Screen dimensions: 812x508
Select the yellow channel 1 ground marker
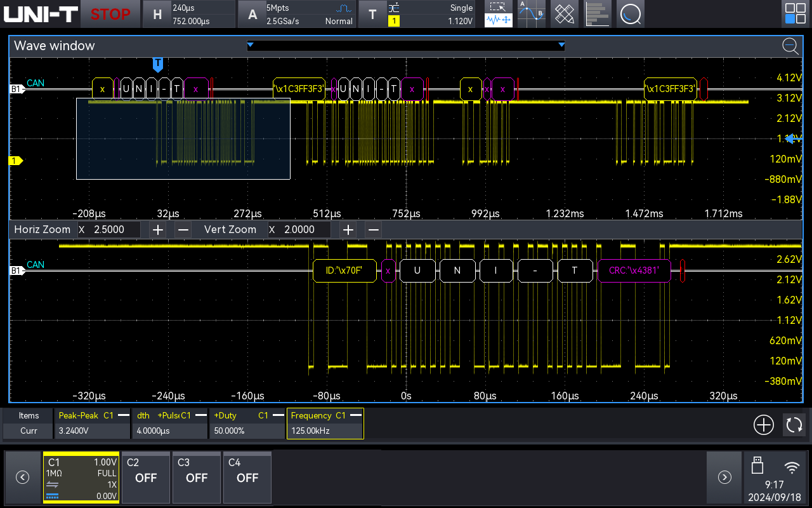coord(15,161)
